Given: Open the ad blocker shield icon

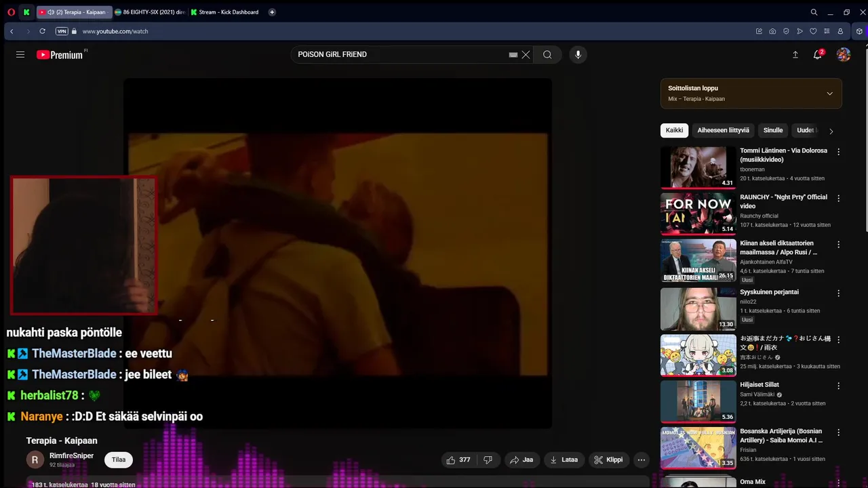Looking at the screenshot, I should point(786,31).
